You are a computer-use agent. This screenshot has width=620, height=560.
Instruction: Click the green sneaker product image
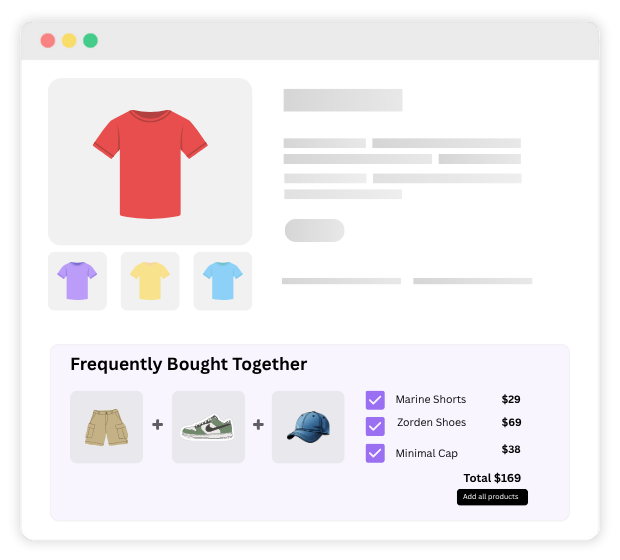pos(208,427)
